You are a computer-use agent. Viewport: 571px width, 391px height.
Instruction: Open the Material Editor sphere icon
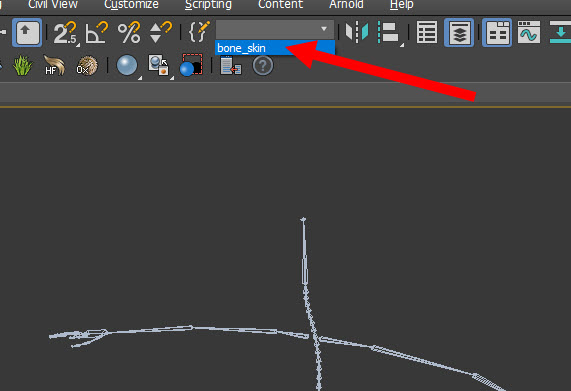(x=127, y=66)
